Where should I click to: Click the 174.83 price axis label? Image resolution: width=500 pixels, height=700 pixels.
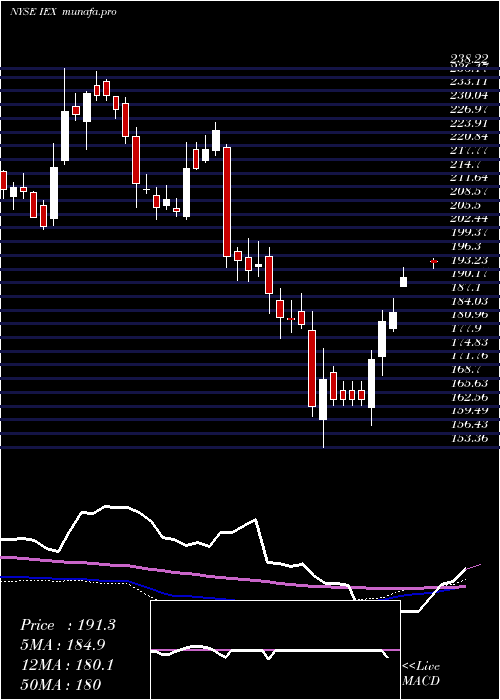coord(468,342)
